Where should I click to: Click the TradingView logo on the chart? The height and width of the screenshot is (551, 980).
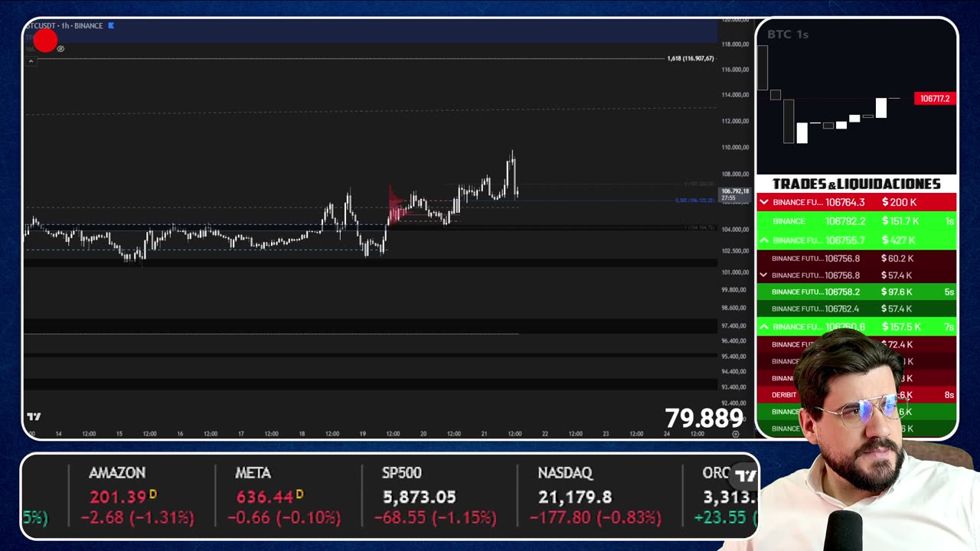pyautogui.click(x=34, y=416)
